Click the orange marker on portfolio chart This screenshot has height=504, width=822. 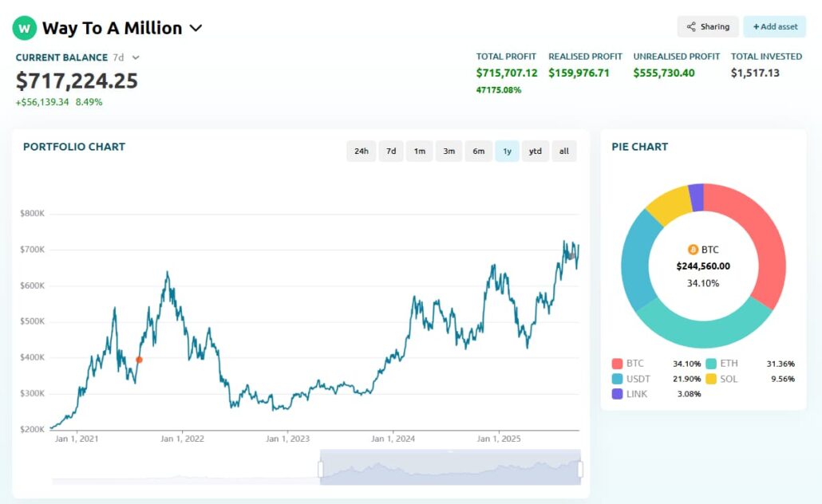tap(139, 360)
